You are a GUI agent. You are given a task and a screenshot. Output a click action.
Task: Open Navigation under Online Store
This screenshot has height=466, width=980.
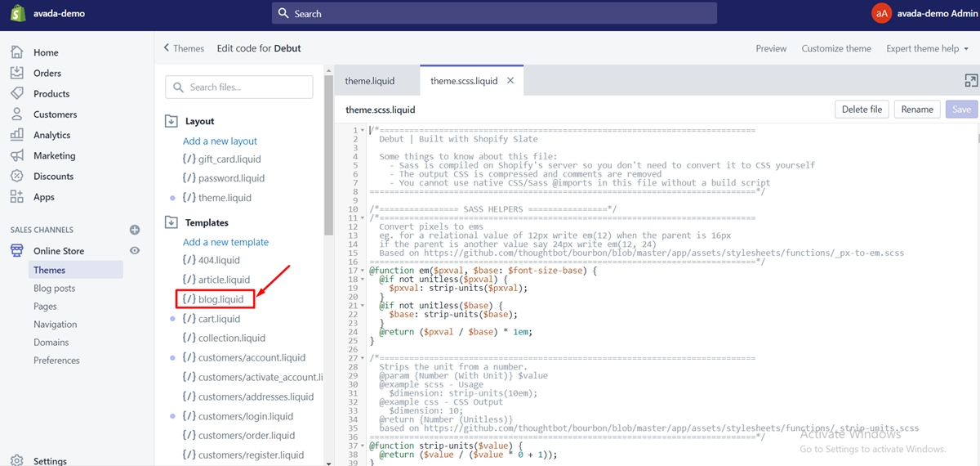56,324
